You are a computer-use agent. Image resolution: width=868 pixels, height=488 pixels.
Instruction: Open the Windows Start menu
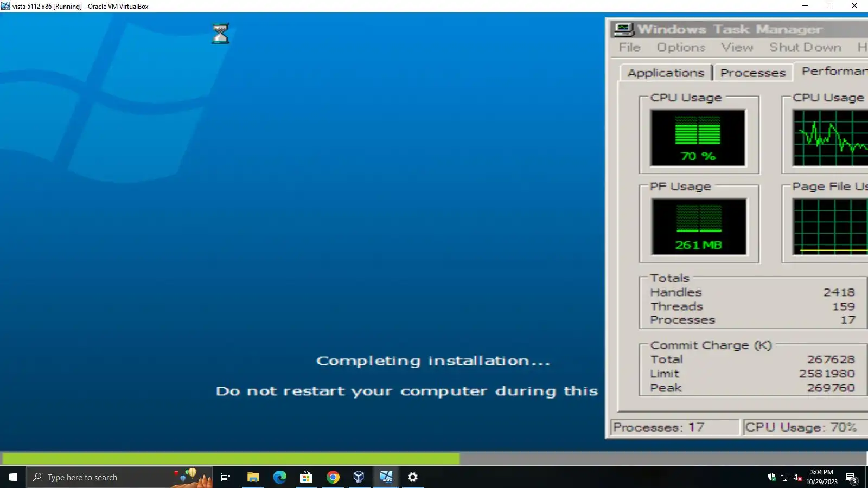point(13,477)
